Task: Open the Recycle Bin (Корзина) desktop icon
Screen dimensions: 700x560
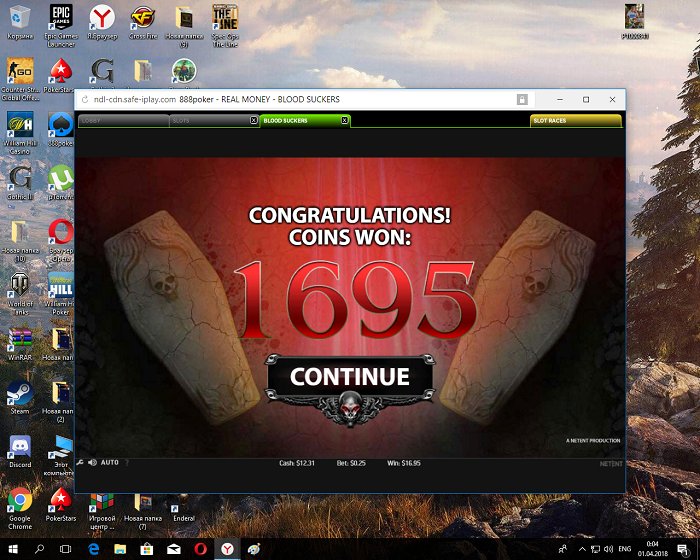Action: point(20,22)
